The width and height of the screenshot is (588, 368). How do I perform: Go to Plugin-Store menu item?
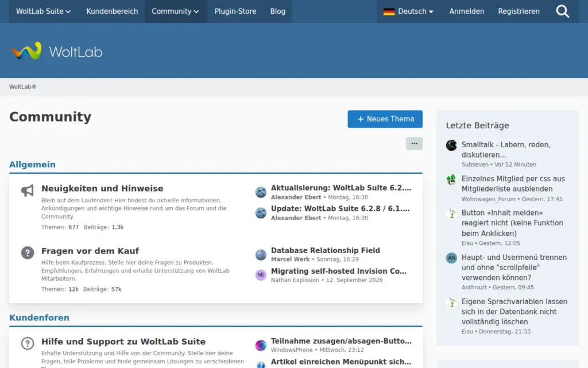click(x=235, y=11)
